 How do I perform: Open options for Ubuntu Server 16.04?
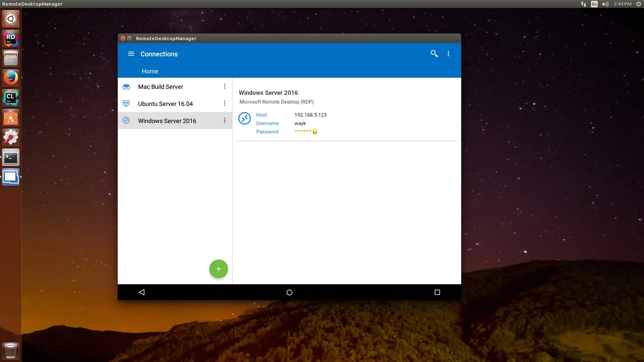225,104
